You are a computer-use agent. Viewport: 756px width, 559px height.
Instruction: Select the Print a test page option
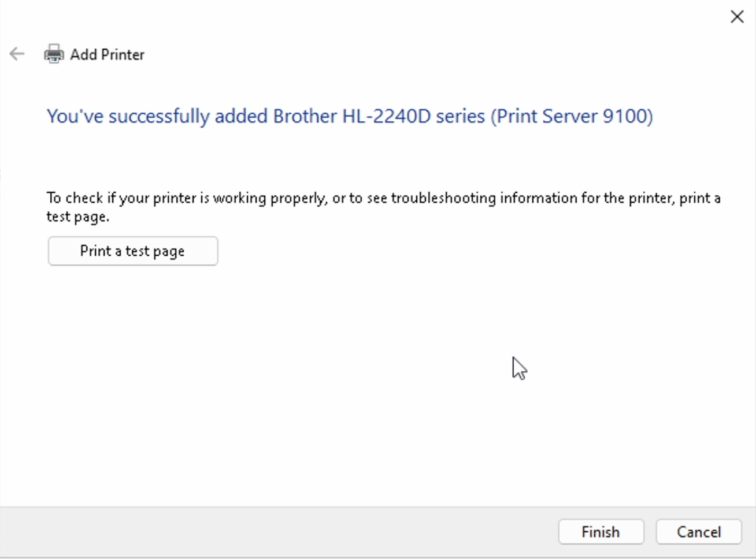click(132, 251)
